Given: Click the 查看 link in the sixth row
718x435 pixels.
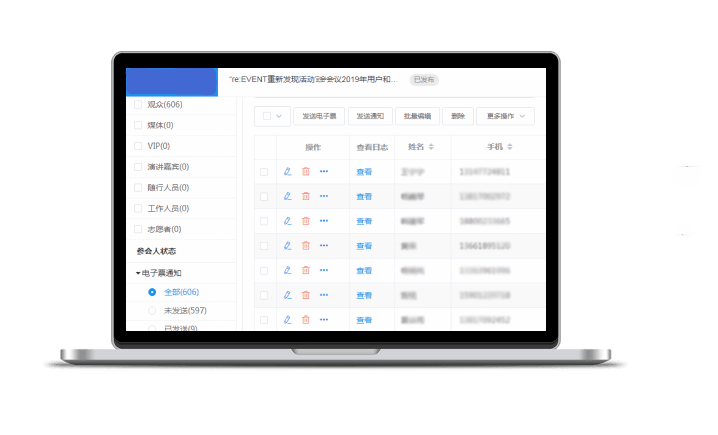Looking at the screenshot, I should pyautogui.click(x=364, y=295).
